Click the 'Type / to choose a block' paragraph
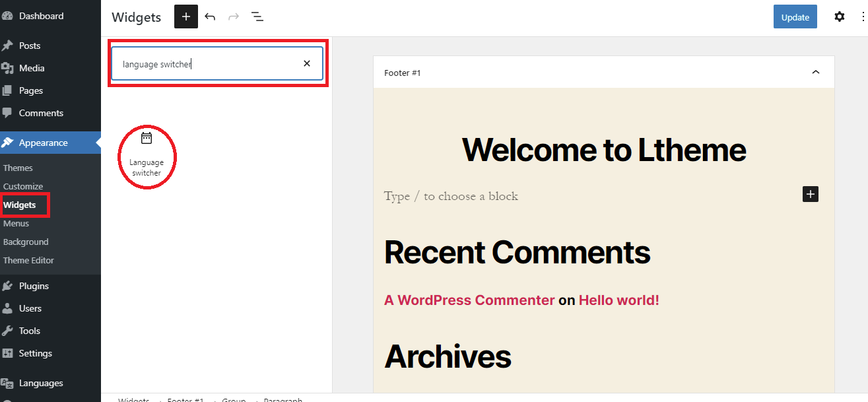Viewport: 868px width, 402px height. click(x=451, y=196)
